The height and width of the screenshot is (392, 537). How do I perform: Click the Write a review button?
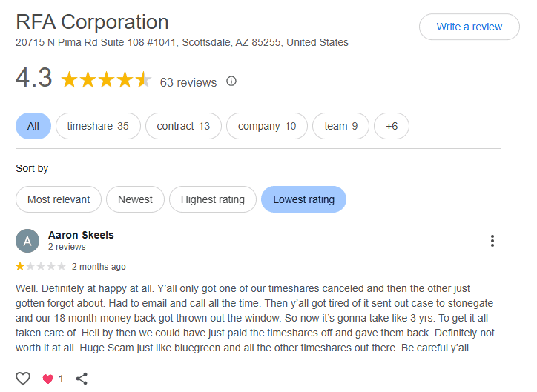click(x=469, y=27)
